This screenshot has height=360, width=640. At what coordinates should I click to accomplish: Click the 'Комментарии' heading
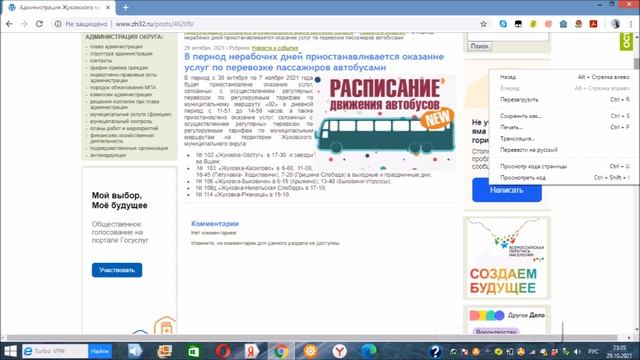[215, 223]
